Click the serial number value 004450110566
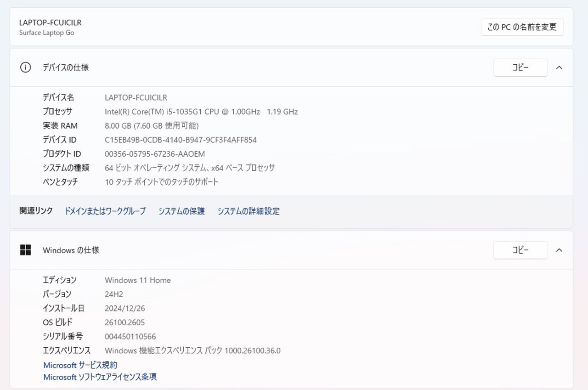Image resolution: width=588 pixels, height=390 pixels. (130, 337)
